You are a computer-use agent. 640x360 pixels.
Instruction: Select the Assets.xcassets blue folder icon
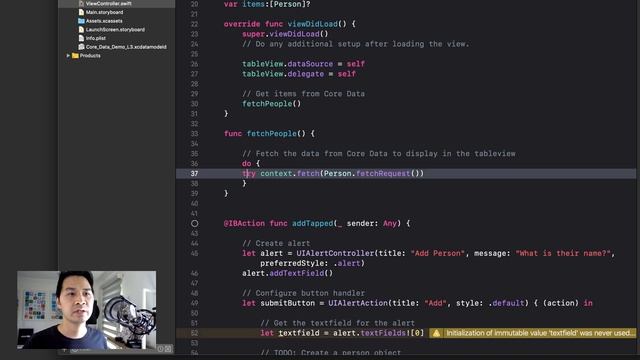click(x=81, y=21)
